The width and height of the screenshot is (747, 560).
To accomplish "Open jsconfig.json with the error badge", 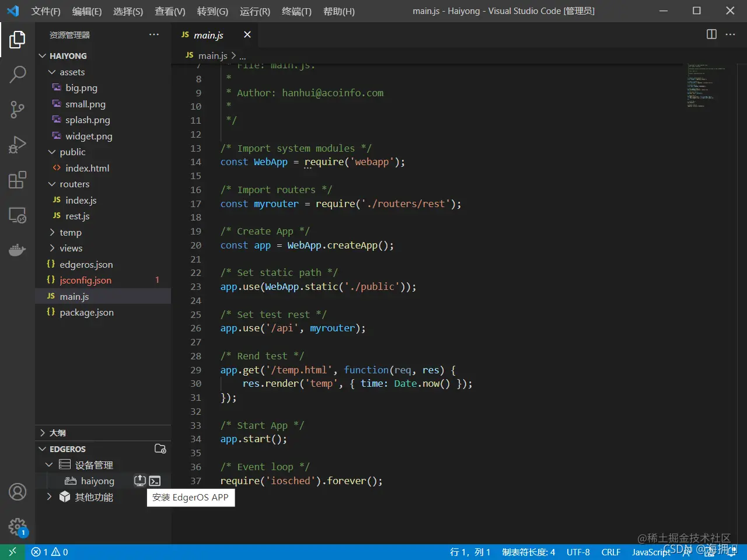I will tap(103, 281).
